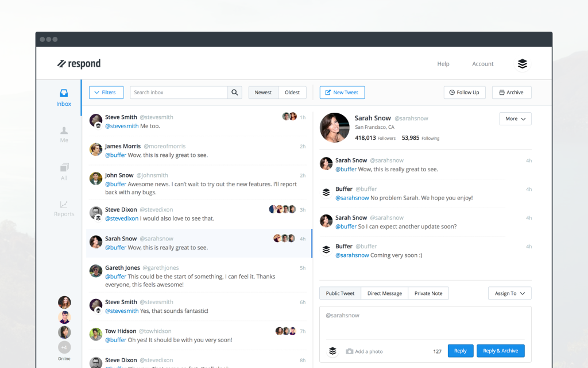This screenshot has height=368, width=588.
Task: Open the More dropdown on Sarah Snow's profile
Action: (x=515, y=118)
